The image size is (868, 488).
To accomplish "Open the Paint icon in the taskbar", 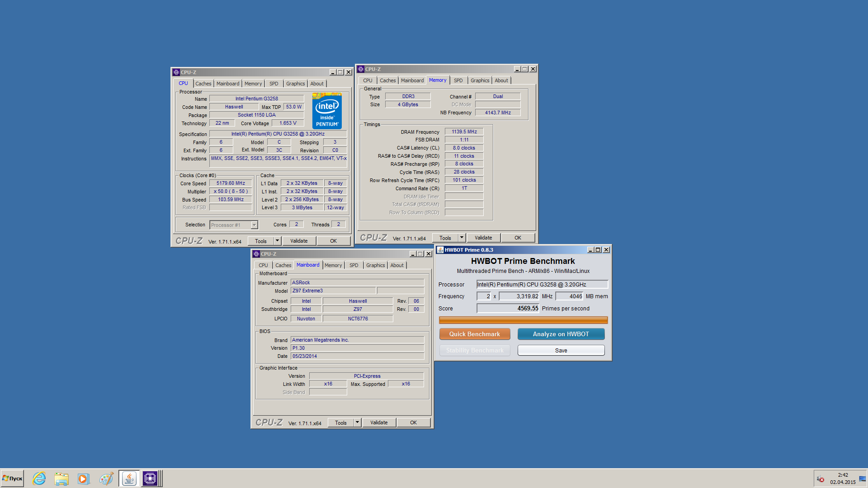I will click(x=106, y=479).
